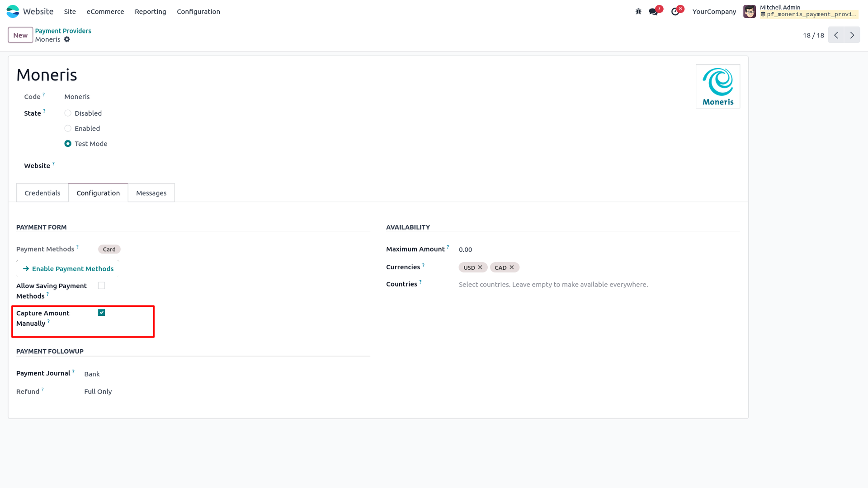
Task: Open the conversations chat icon
Action: (653, 11)
